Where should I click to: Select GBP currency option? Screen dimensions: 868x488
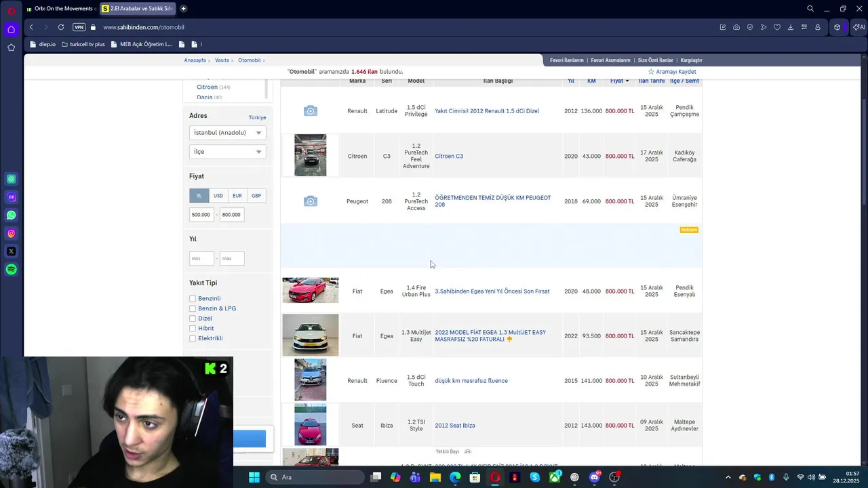coord(256,196)
